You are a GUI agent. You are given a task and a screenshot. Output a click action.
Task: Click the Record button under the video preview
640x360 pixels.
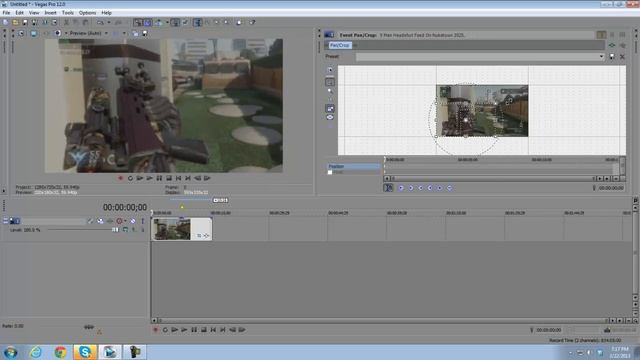point(120,178)
